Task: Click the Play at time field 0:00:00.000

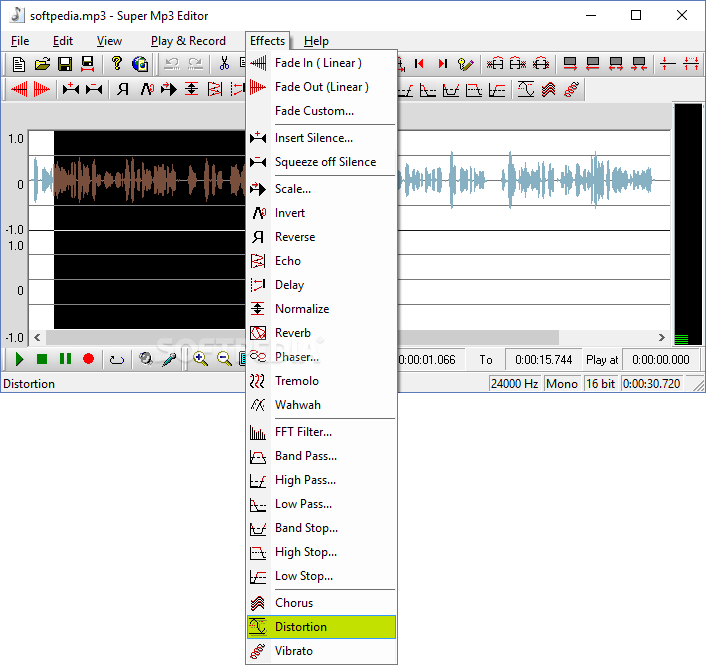Action: click(661, 360)
